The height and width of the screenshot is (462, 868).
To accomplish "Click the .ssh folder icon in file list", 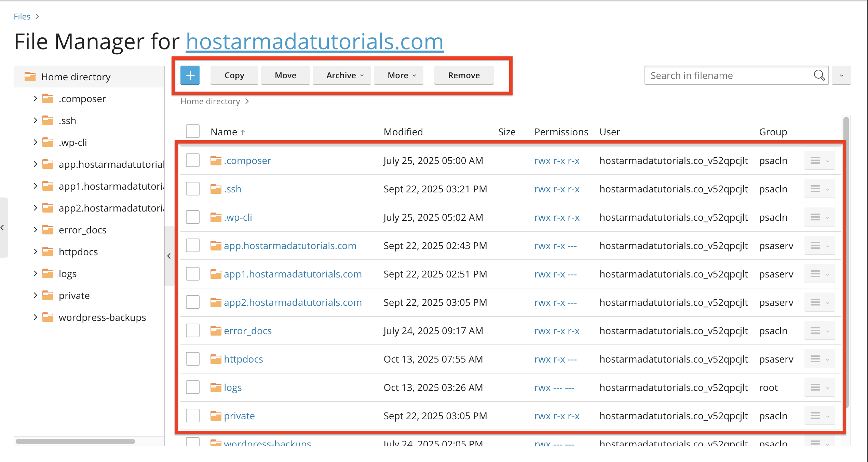I will coord(216,189).
